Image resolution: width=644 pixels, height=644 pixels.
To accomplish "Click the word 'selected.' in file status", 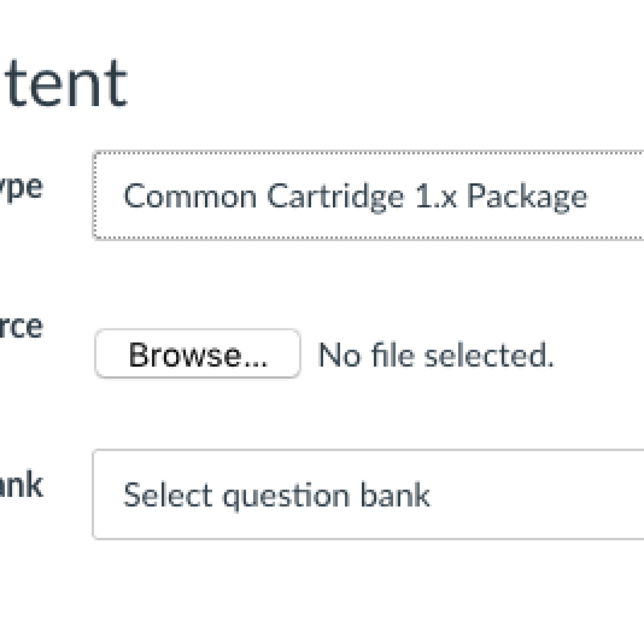I will (x=489, y=355).
